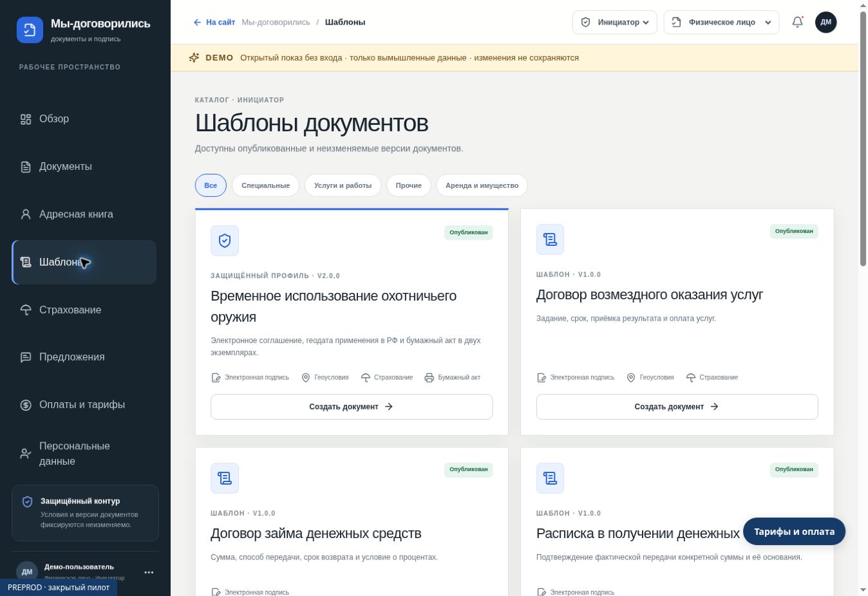
Task: Click the vertical page scrollbar
Action: 863,138
